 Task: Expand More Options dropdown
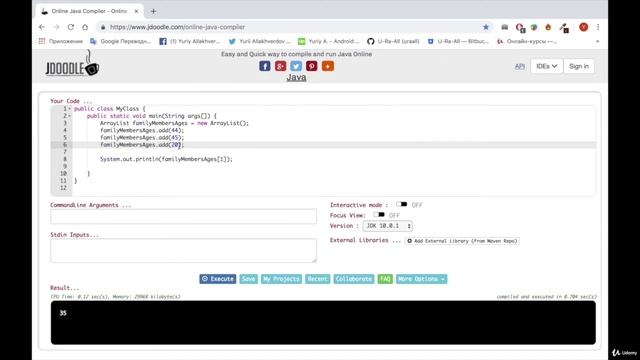point(421,279)
